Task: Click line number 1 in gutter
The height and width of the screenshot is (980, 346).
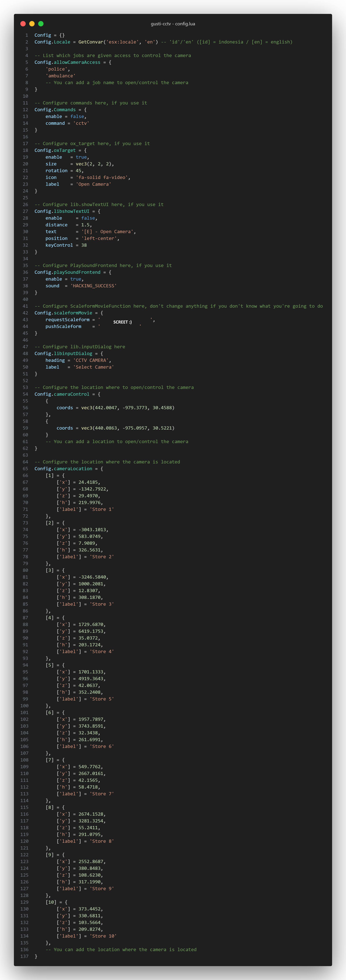Action: click(x=27, y=35)
